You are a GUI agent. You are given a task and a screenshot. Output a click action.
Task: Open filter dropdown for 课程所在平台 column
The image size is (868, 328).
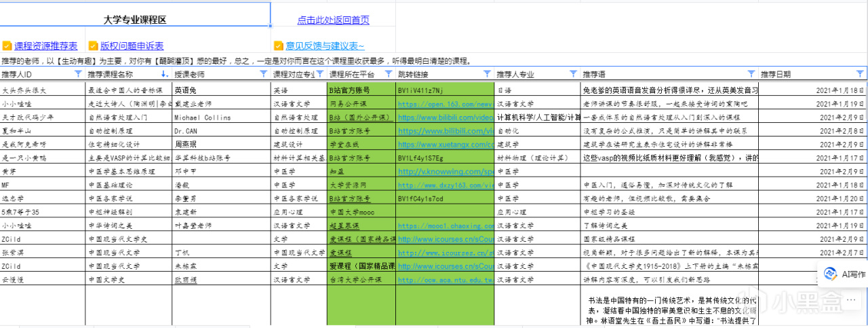(x=388, y=74)
